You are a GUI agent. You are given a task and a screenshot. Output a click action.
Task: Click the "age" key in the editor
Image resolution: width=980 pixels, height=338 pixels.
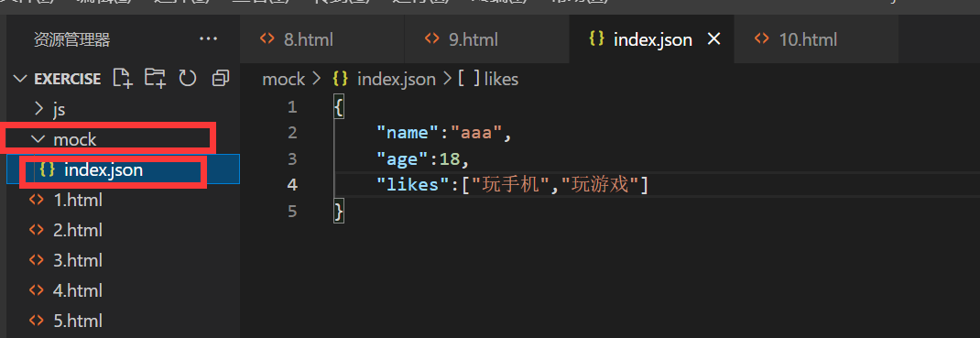pos(402,158)
